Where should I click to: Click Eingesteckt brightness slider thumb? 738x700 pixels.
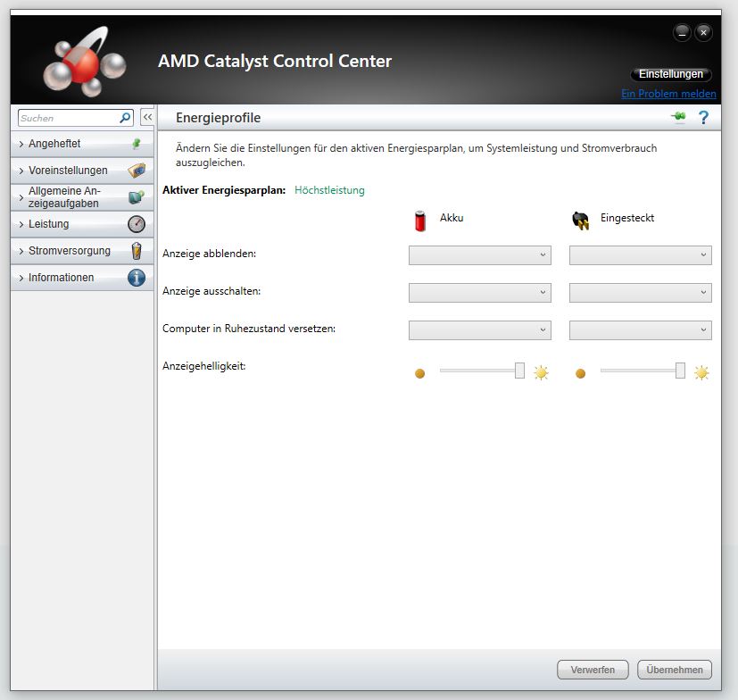click(x=680, y=371)
